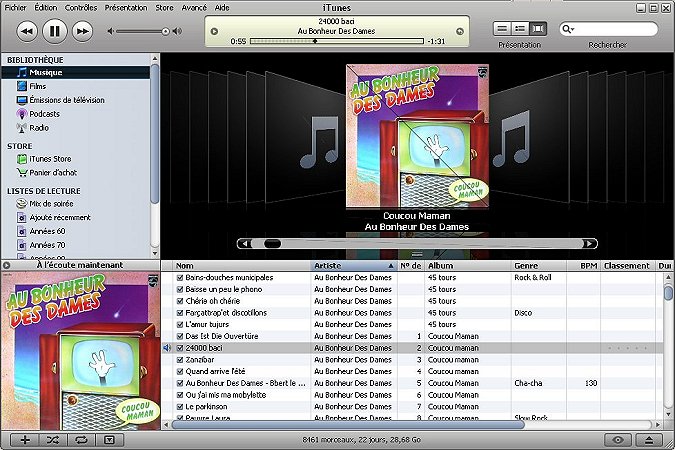Image resolution: width=675 pixels, height=450 pixels.
Task: Sort by BPM column header
Action: (x=584, y=266)
